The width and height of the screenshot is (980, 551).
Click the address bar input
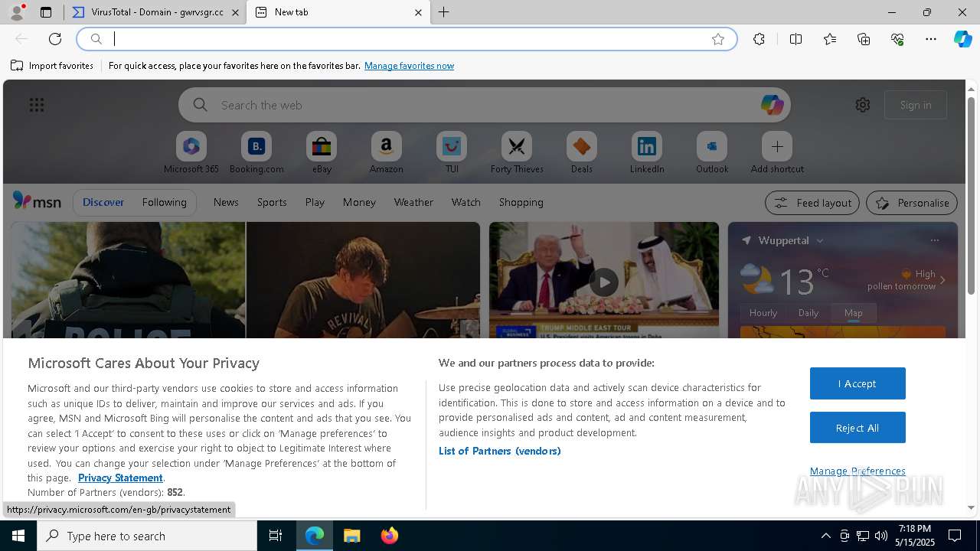[406, 39]
